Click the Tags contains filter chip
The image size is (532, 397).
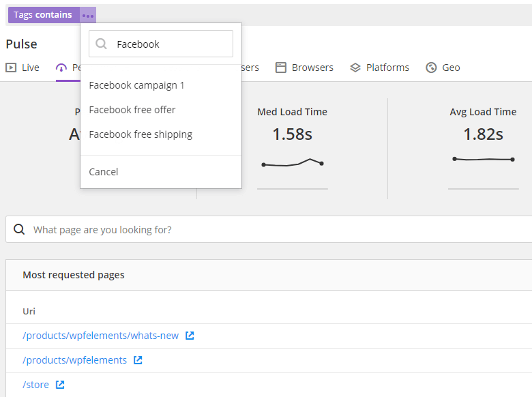[44, 15]
